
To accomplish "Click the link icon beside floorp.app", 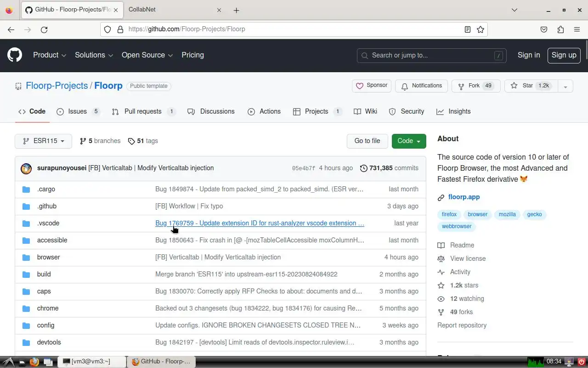I will [441, 197].
